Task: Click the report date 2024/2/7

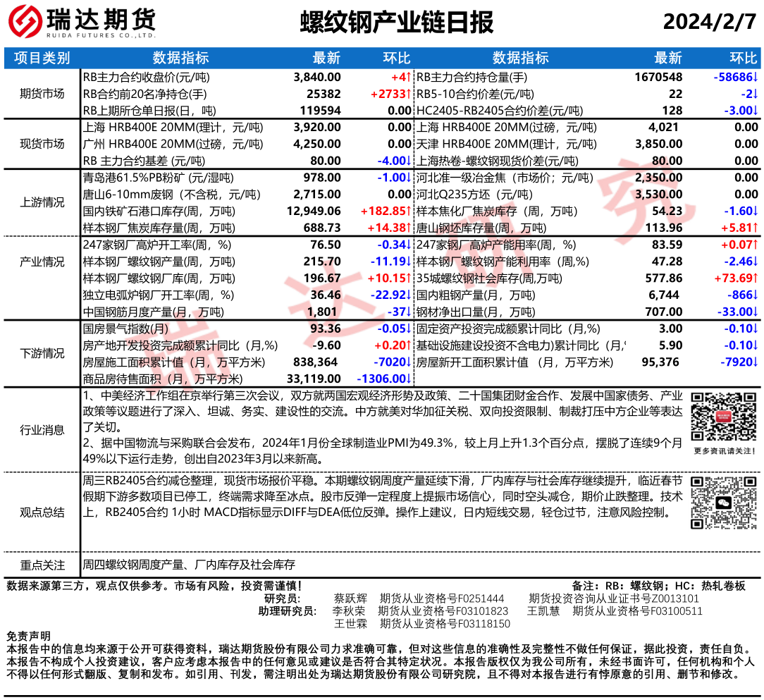Action: pyautogui.click(x=709, y=23)
